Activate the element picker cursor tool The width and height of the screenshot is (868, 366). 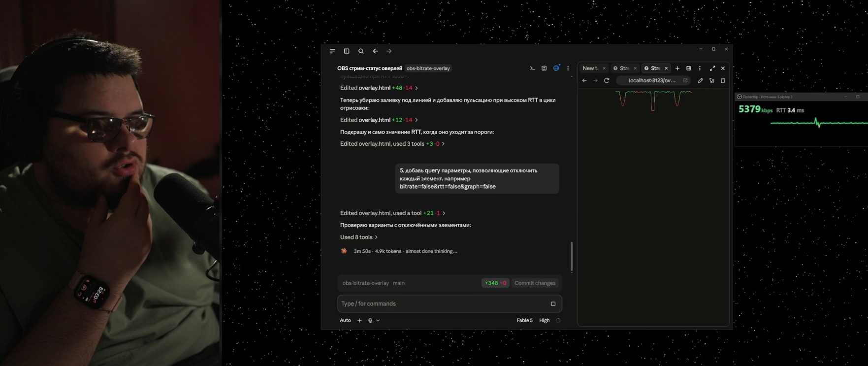(x=711, y=81)
